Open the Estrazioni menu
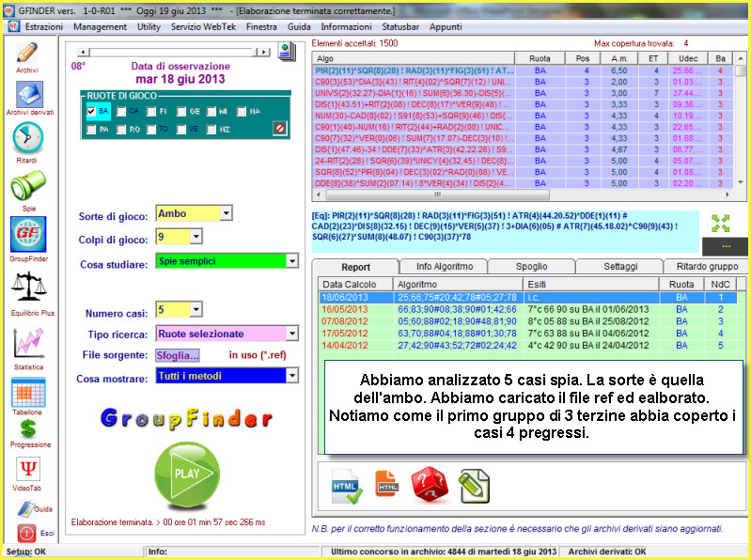This screenshot has width=751, height=560. point(44,27)
